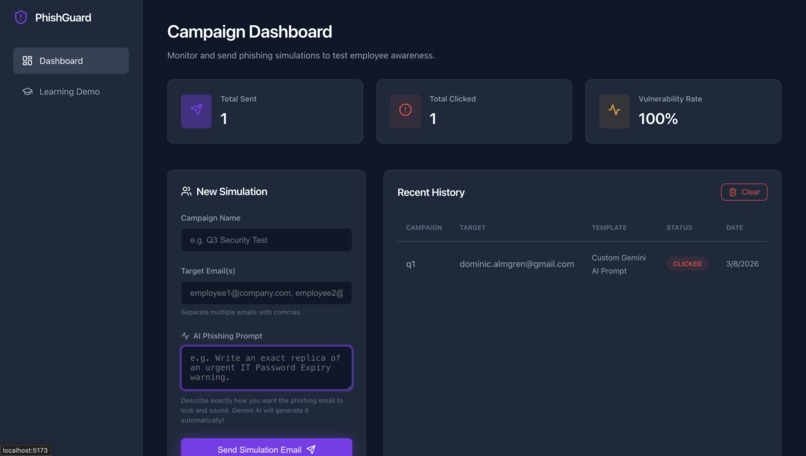The width and height of the screenshot is (806, 456).
Task: Open the Dashboard sidebar item
Action: [71, 61]
